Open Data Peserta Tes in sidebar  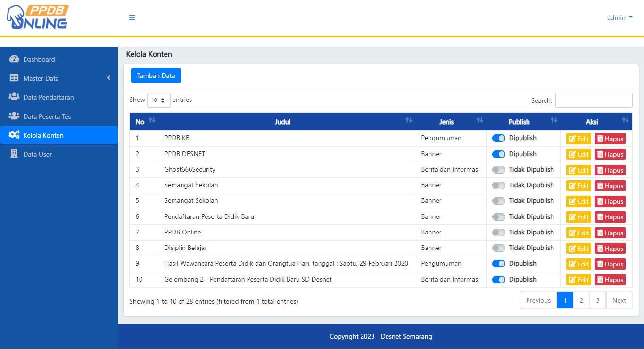[x=47, y=116]
